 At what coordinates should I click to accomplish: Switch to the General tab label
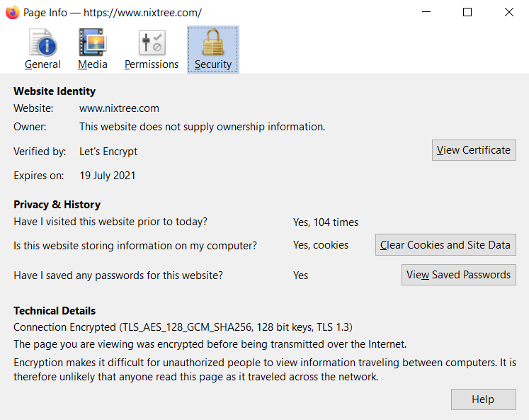[x=42, y=64]
